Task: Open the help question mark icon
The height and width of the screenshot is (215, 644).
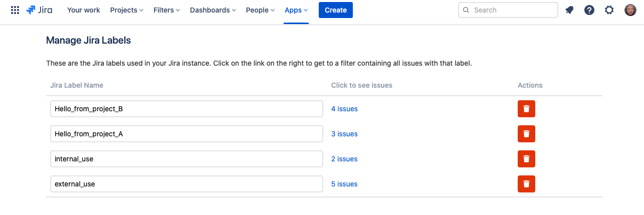Action: 589,10
